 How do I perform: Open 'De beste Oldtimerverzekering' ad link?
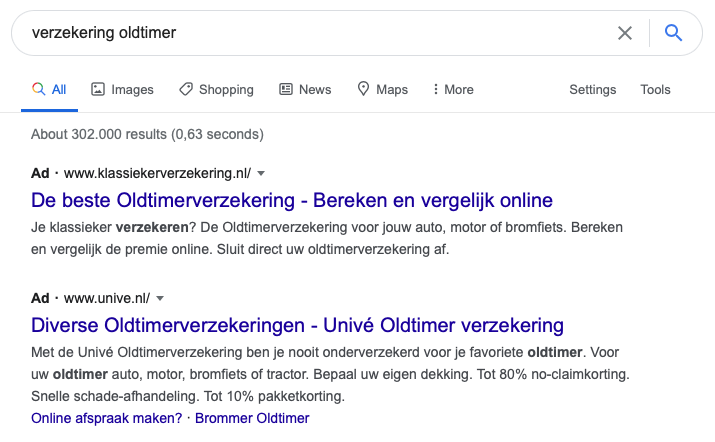pyautogui.click(x=292, y=200)
